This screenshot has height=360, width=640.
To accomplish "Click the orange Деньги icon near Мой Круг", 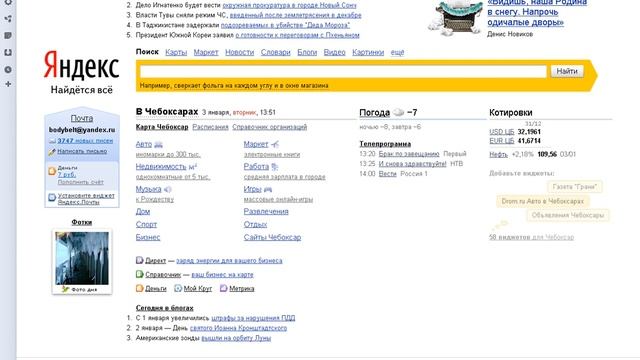I will point(140,288).
